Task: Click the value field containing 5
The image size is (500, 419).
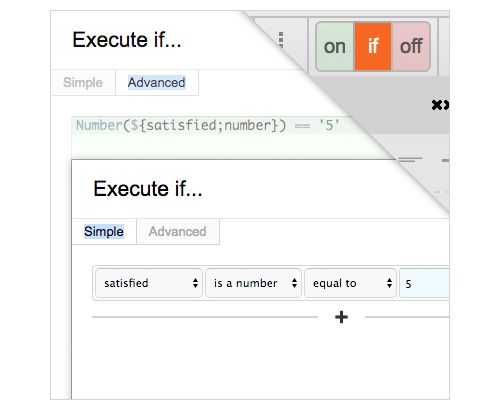Action: pos(424,283)
